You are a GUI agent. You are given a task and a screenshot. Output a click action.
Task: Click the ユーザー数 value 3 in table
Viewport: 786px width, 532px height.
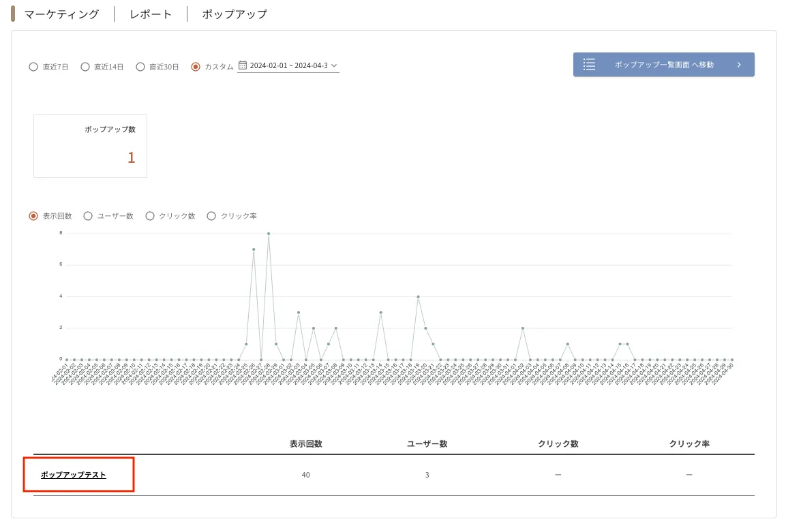(427, 475)
